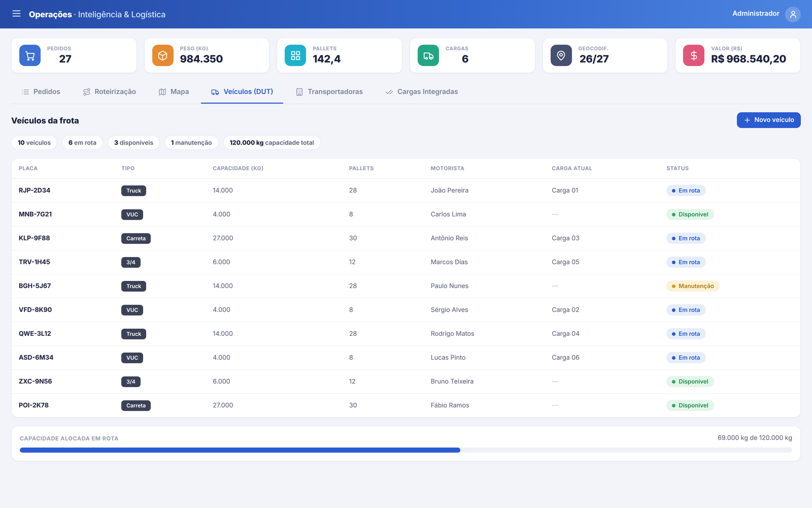Click the Pedidos shopping cart icon

click(30, 55)
